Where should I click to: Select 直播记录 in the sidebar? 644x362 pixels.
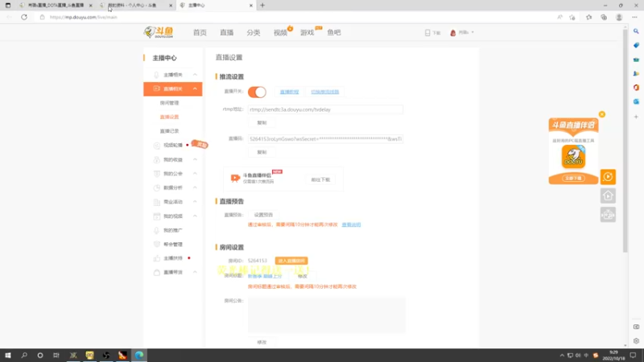click(169, 131)
